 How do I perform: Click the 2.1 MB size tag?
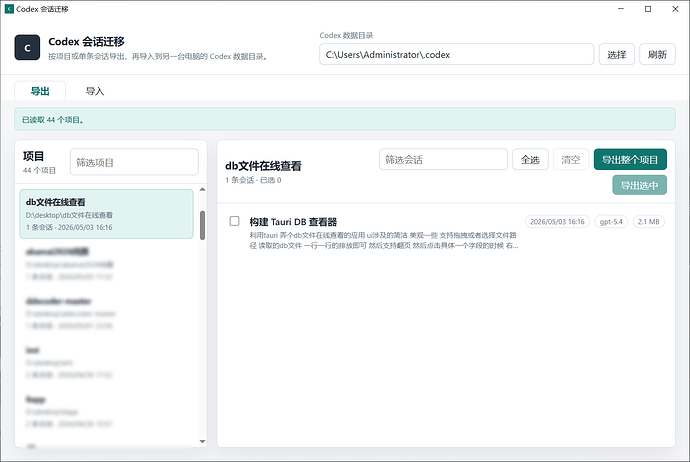649,222
